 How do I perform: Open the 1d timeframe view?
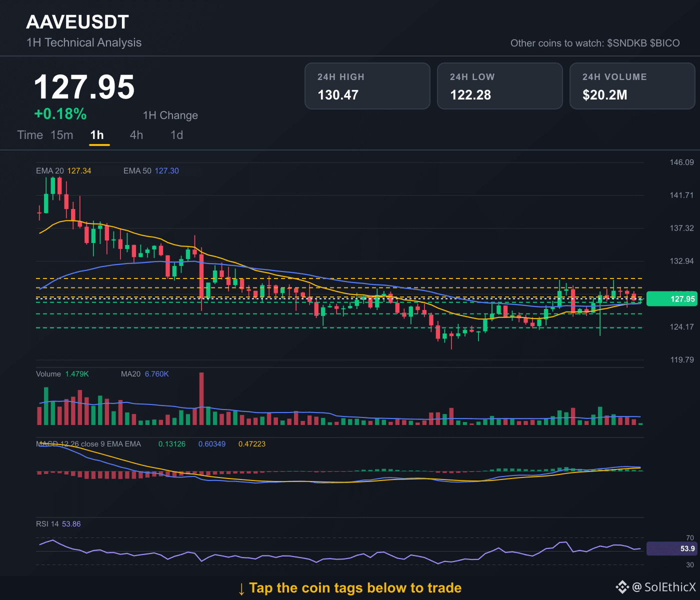coord(177,135)
